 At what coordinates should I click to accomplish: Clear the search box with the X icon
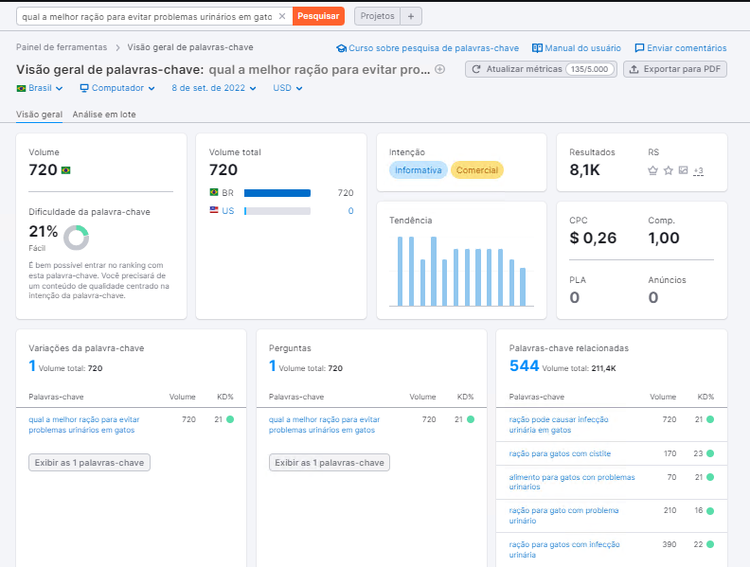(282, 16)
